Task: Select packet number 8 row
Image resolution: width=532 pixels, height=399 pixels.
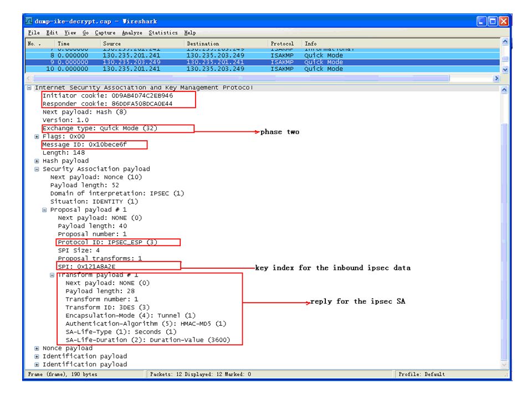Action: coord(263,55)
